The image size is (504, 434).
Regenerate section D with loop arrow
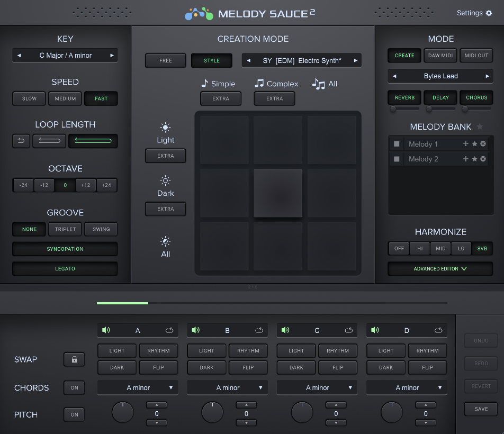(438, 330)
